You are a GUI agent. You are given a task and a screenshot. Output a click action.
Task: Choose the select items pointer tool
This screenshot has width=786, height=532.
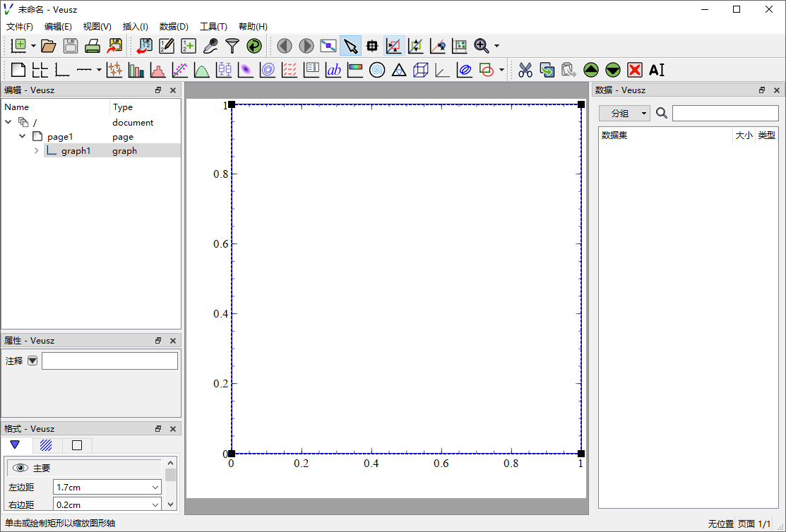point(350,46)
